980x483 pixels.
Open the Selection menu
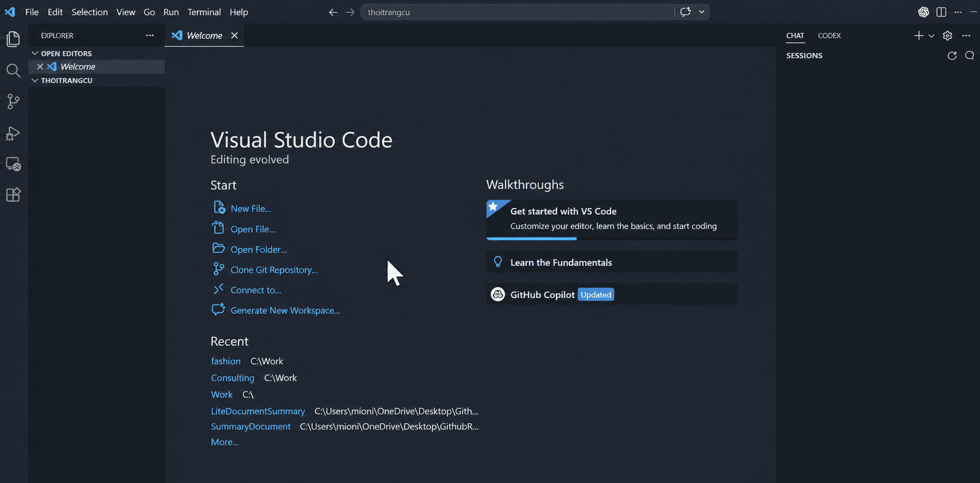89,12
